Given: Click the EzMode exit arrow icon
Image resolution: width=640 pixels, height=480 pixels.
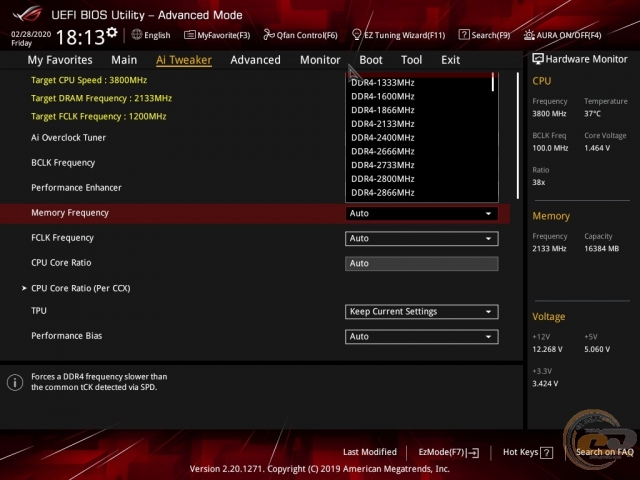Looking at the screenshot, I should (x=473, y=453).
